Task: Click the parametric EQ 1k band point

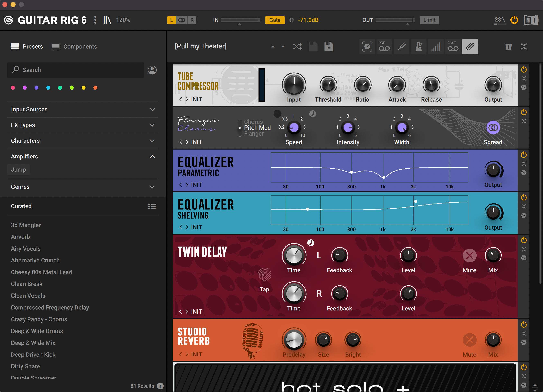Action: point(384,177)
